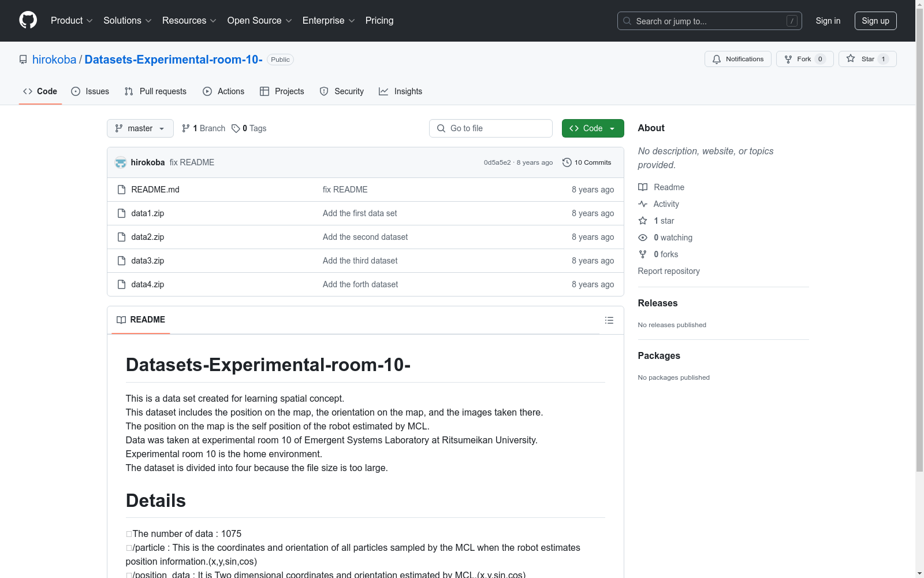The image size is (924, 578).
Task: Click the pulse icon next to Activity
Action: pos(643,204)
